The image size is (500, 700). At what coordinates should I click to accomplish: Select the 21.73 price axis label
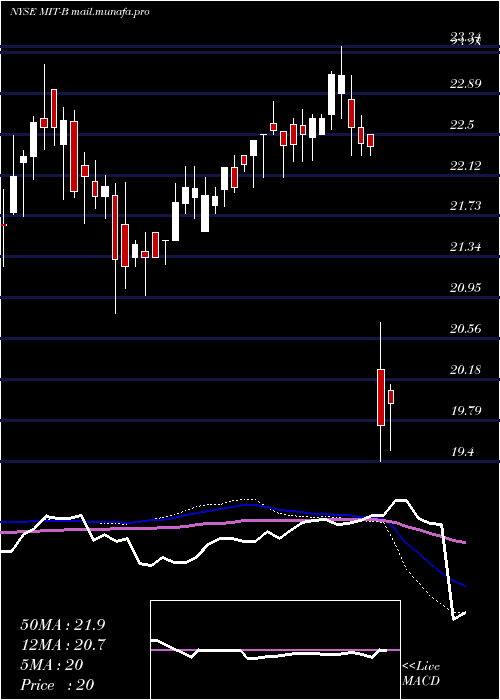465,206
